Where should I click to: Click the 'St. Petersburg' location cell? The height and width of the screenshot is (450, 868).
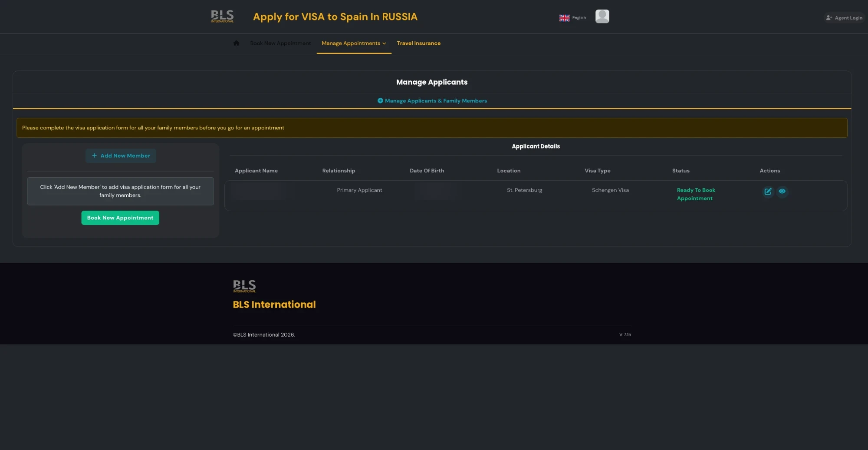[x=524, y=190]
